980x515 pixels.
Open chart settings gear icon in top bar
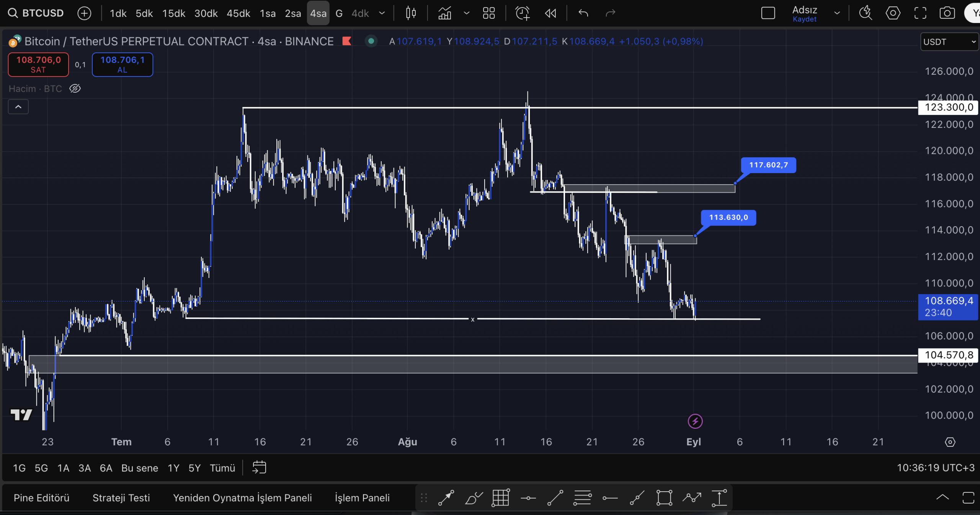click(x=893, y=13)
